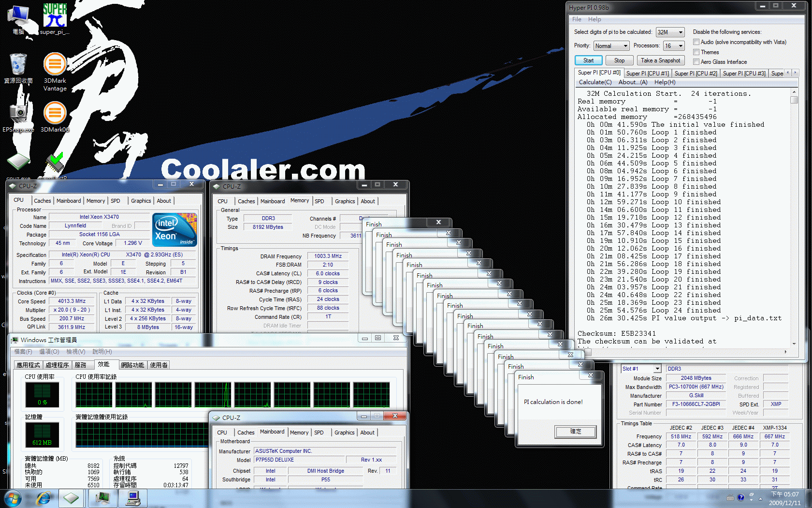Click the Part Number F3-10666CL7-2GBPI field
This screenshot has height=508, width=812.
click(696, 404)
